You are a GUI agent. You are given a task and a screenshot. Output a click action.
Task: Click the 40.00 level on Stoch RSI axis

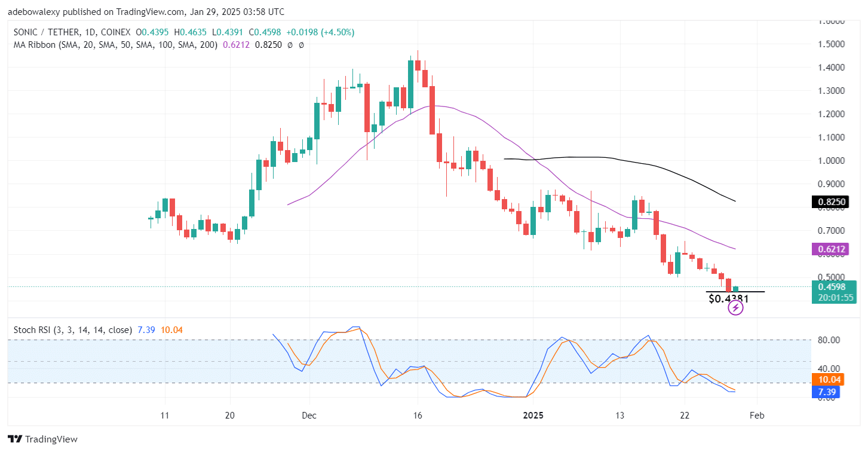829,368
